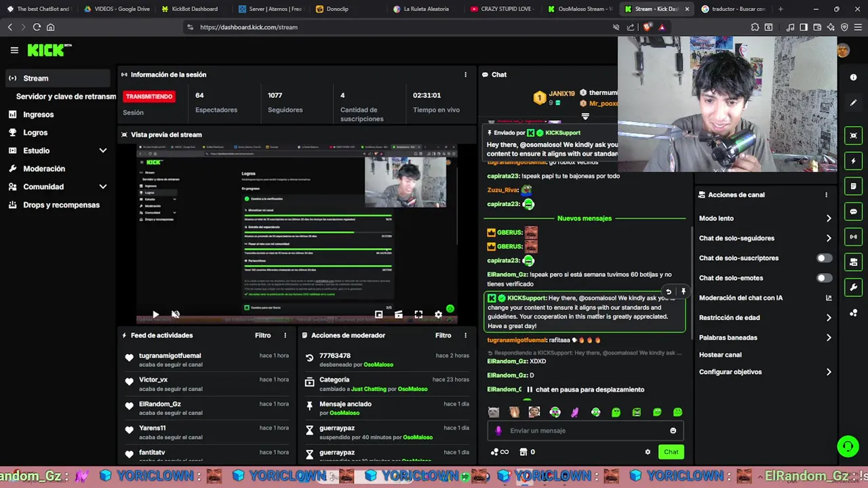Expand the Estudio sidebar section
Image resolution: width=868 pixels, height=488 pixels.
click(x=103, y=150)
